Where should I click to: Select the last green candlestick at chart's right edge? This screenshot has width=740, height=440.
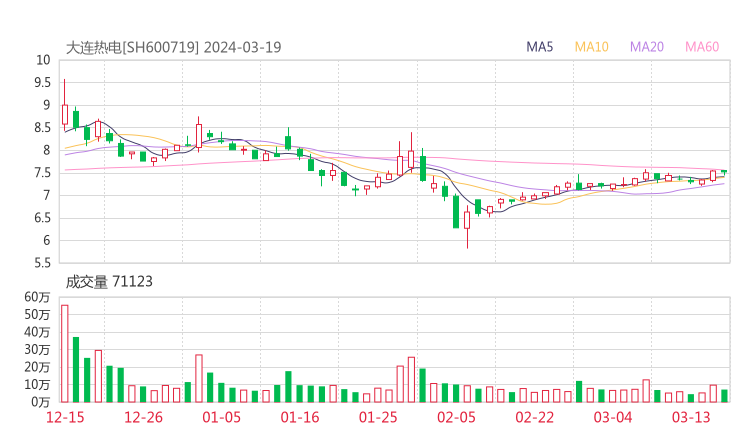tap(724, 172)
